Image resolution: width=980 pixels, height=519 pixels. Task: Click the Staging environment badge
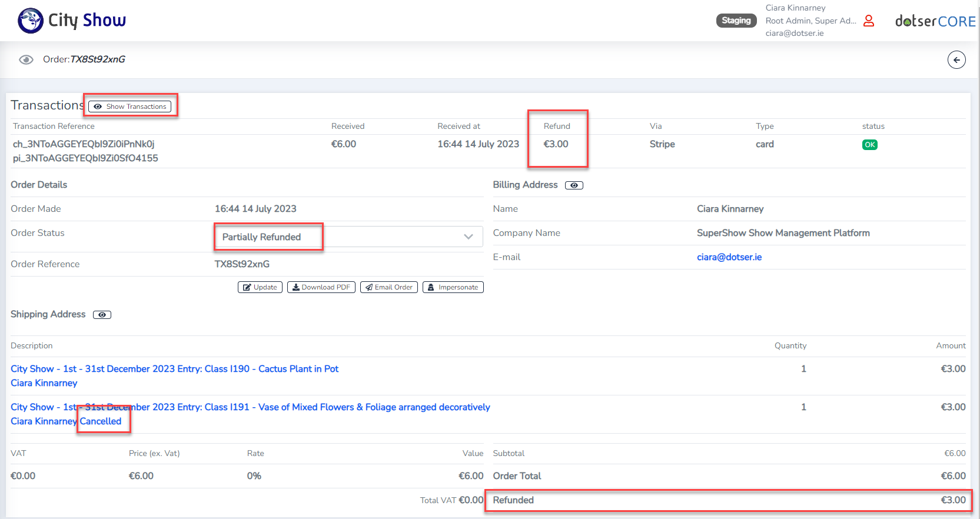pos(736,21)
